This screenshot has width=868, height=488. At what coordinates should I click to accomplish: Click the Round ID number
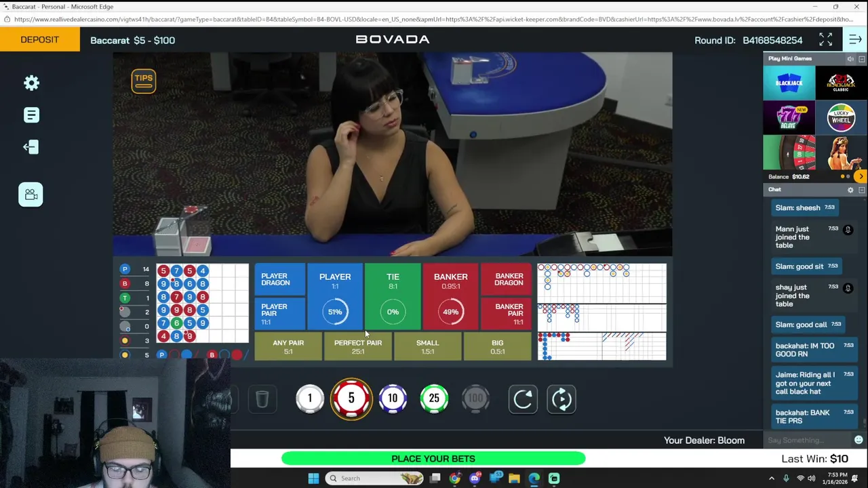(772, 40)
